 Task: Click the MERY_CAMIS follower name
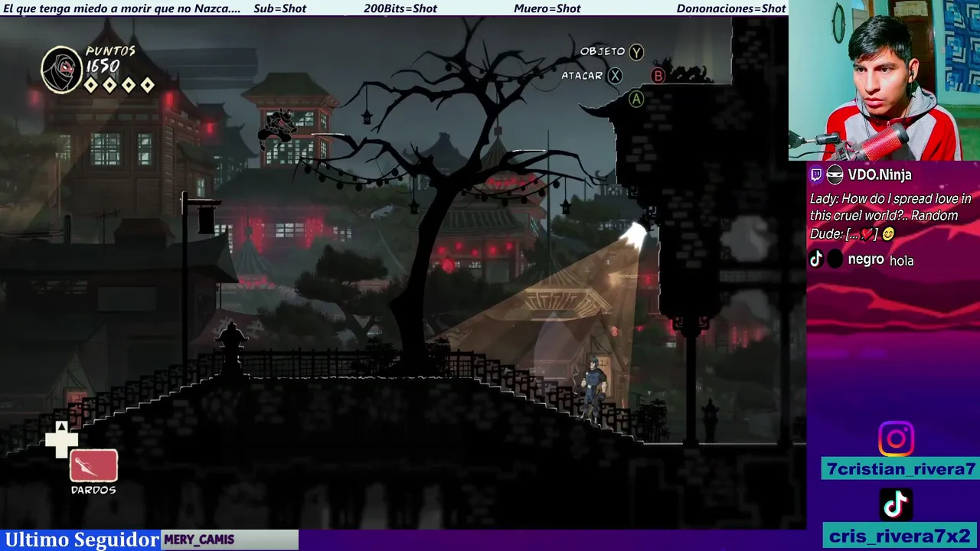click(x=199, y=540)
